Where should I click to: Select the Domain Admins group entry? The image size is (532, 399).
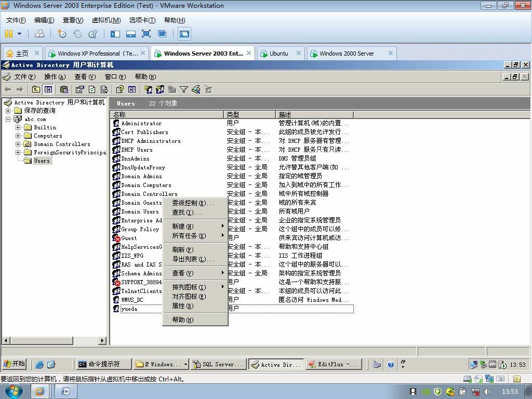(x=141, y=177)
